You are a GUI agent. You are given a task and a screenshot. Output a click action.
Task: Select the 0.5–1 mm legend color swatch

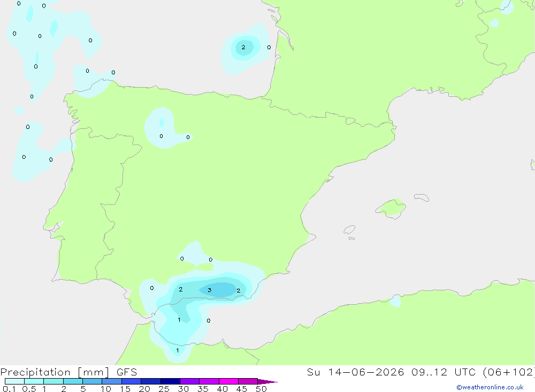click(34, 381)
